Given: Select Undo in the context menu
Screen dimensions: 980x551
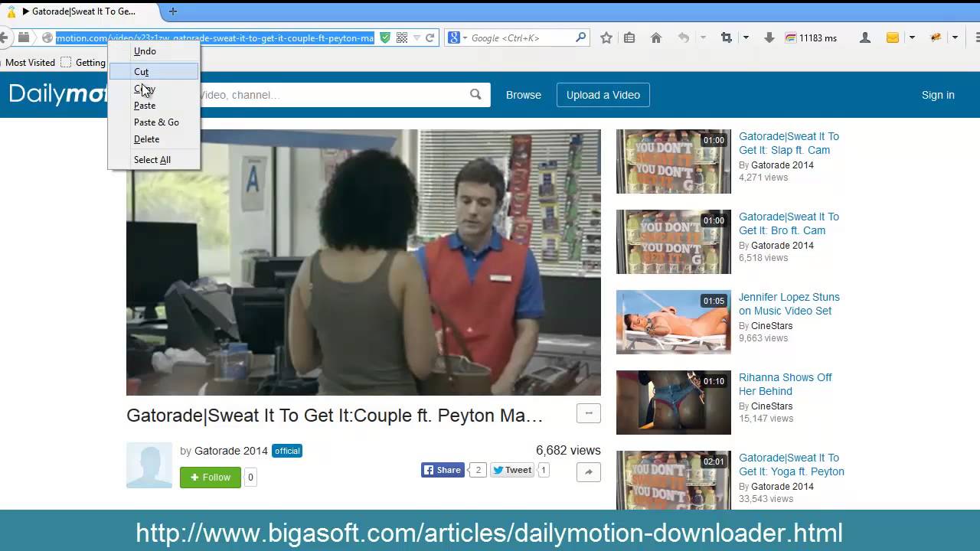Looking at the screenshot, I should (x=154, y=51).
